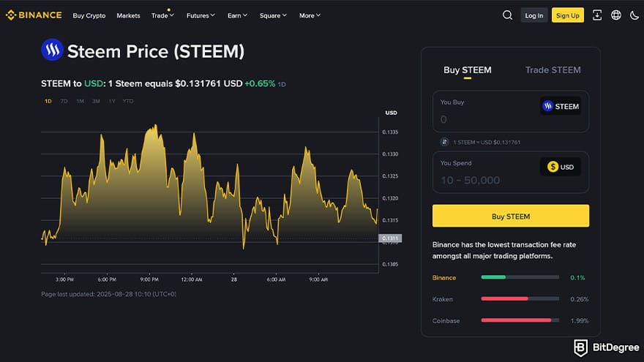The width and height of the screenshot is (644, 362).
Task: Click the You Buy amount field
Action: click(x=511, y=111)
